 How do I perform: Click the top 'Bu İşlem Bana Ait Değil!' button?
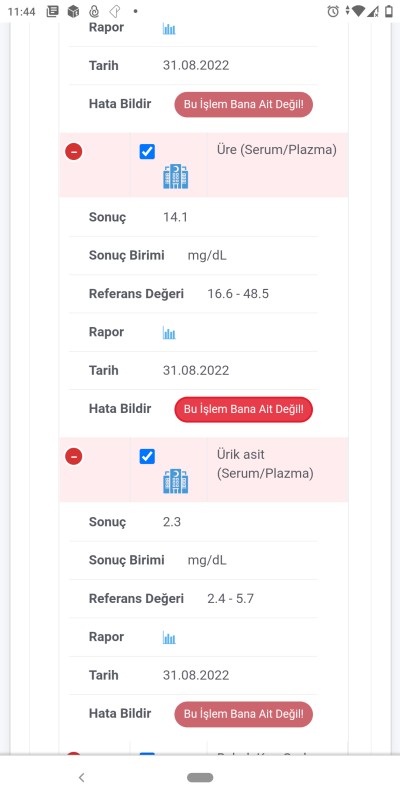pyautogui.click(x=243, y=105)
